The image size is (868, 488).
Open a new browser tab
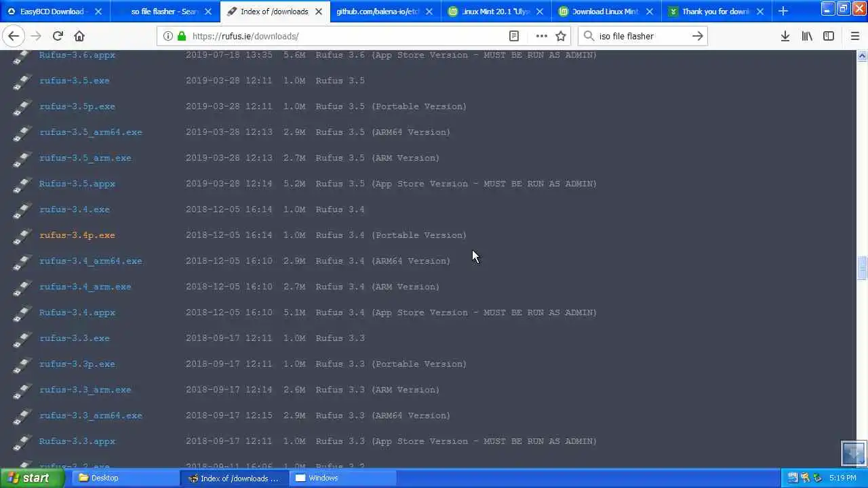(x=783, y=11)
